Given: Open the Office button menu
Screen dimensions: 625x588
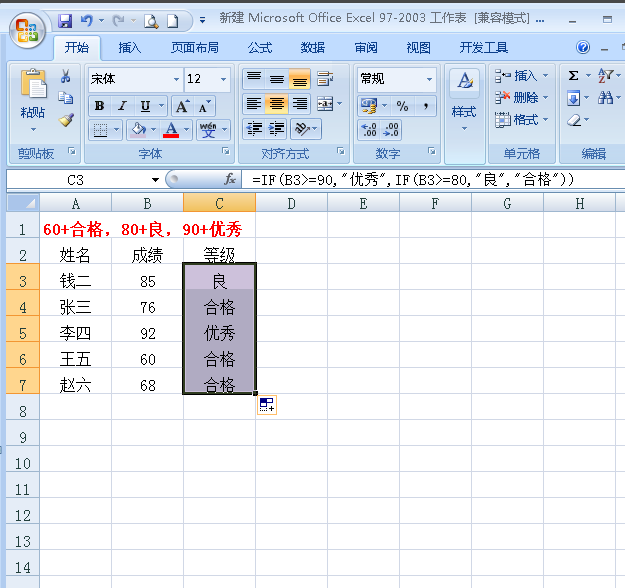Looking at the screenshot, I should [27, 30].
